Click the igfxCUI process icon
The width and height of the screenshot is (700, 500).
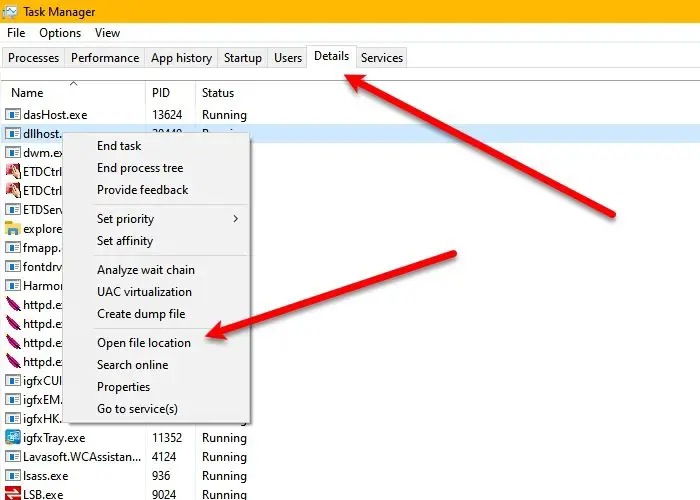click(x=13, y=381)
